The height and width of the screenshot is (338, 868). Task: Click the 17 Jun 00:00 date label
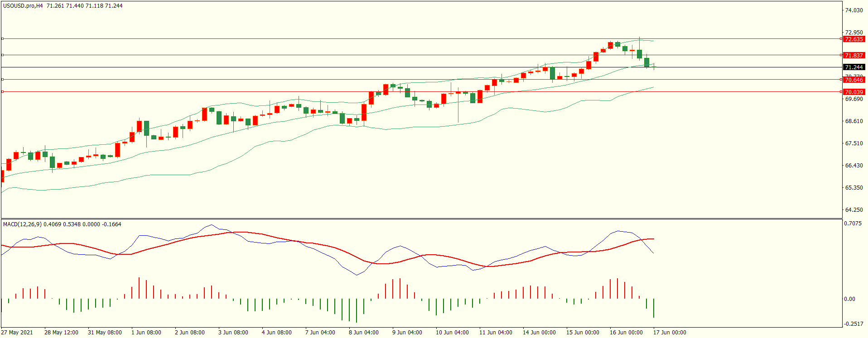point(669,333)
